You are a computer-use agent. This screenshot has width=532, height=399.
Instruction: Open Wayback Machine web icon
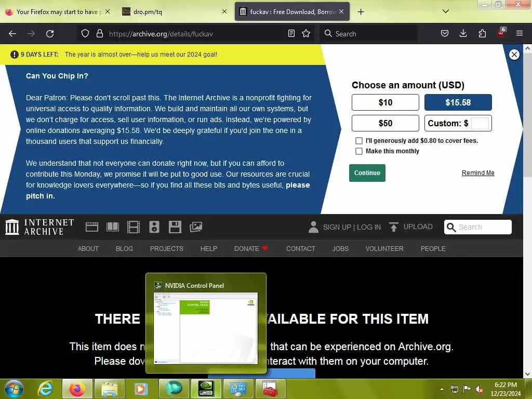(x=91, y=227)
